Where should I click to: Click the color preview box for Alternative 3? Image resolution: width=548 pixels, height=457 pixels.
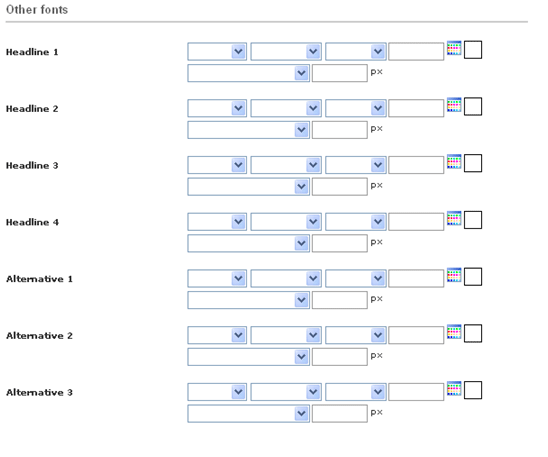pyautogui.click(x=473, y=390)
